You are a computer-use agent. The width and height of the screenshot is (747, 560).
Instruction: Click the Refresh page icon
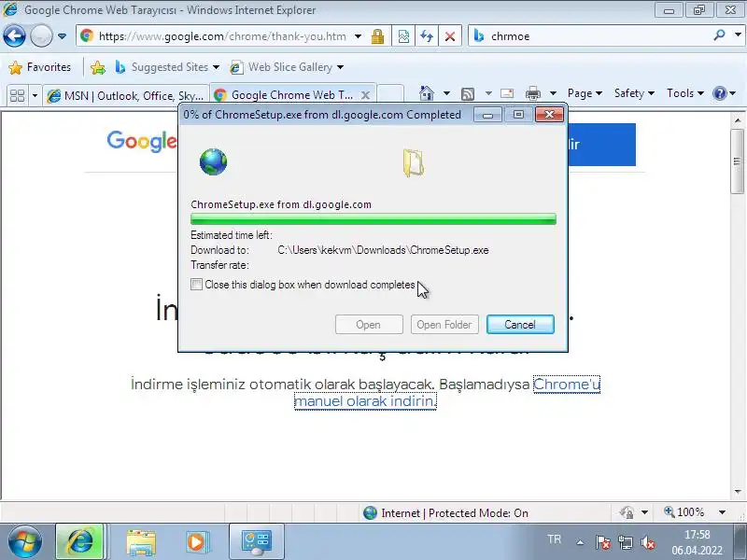pos(427,36)
